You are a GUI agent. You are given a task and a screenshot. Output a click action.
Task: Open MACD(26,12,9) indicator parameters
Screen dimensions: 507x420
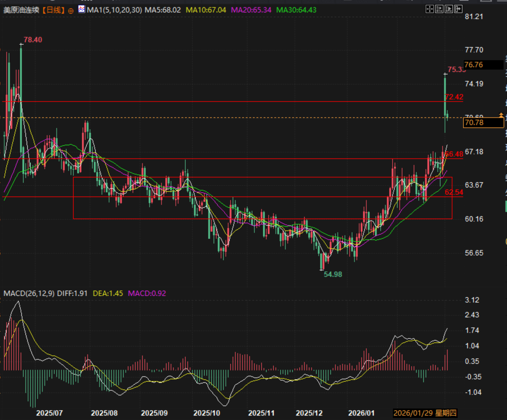[x=29, y=293]
